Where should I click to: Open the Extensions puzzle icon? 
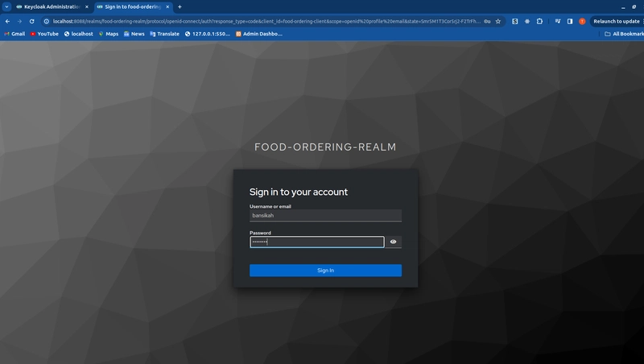pyautogui.click(x=539, y=22)
